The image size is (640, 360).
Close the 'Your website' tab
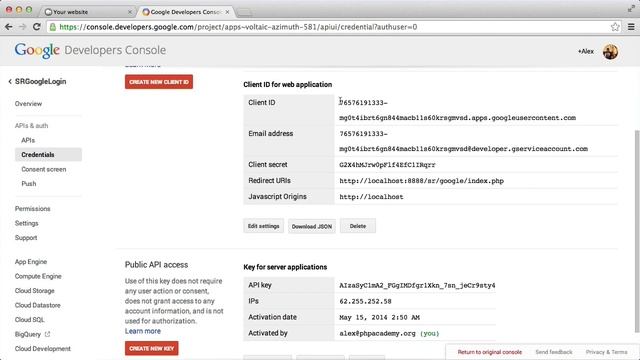pos(130,12)
